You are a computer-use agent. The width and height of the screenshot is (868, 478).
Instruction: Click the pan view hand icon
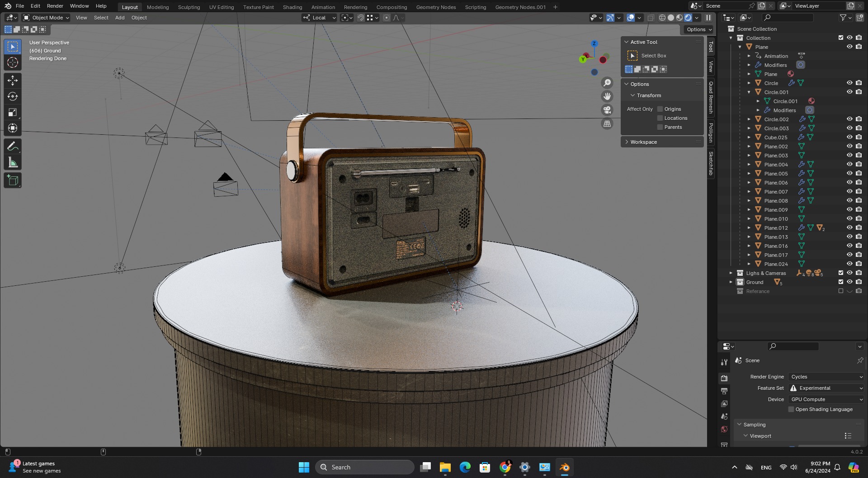pos(607,96)
